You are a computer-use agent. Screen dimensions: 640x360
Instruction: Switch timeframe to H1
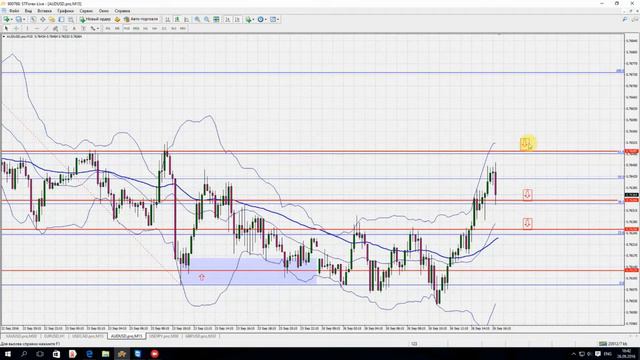coord(145,28)
